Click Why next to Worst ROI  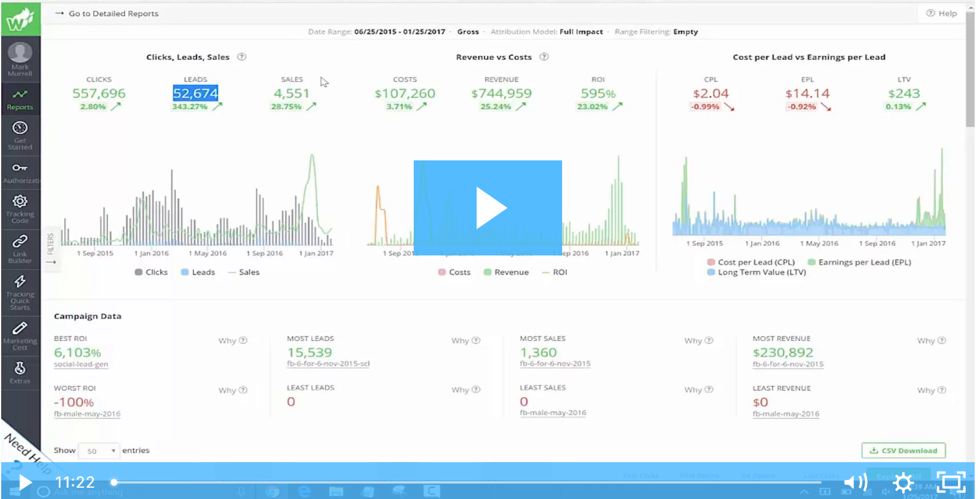233,390
